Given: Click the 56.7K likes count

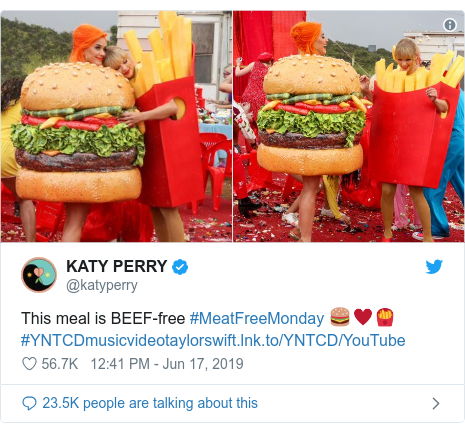Looking at the screenshot, I should [60, 364].
